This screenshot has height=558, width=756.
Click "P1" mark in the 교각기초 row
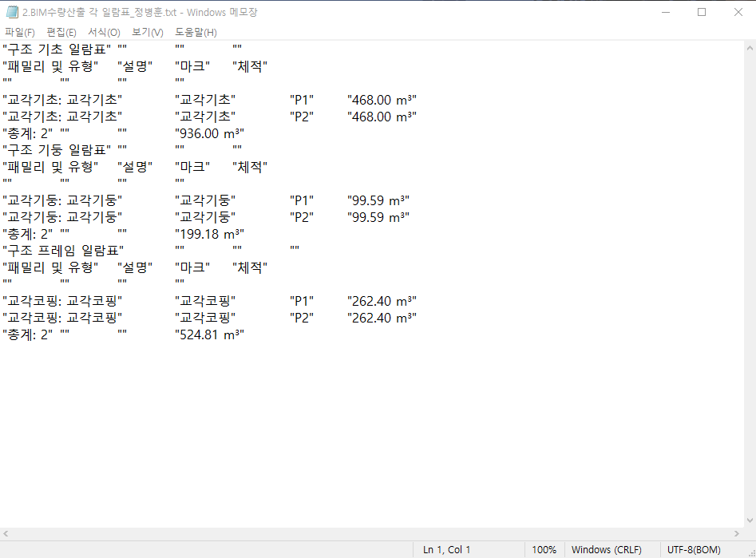pos(302,100)
